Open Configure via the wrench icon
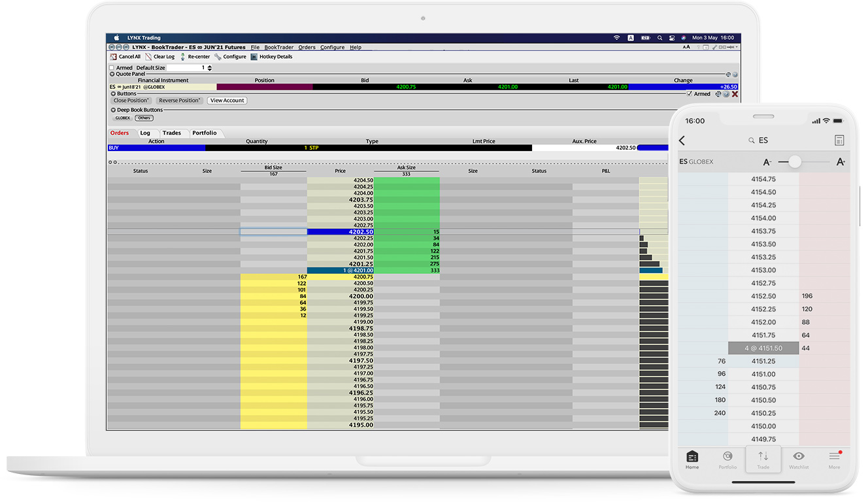Viewport: 868px width, 502px height. click(x=218, y=57)
